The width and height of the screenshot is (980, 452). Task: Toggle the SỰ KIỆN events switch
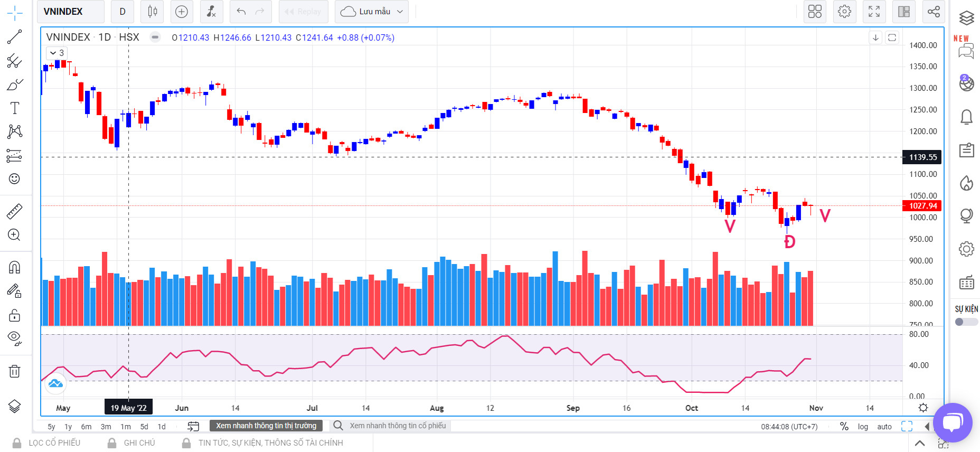pos(966,322)
